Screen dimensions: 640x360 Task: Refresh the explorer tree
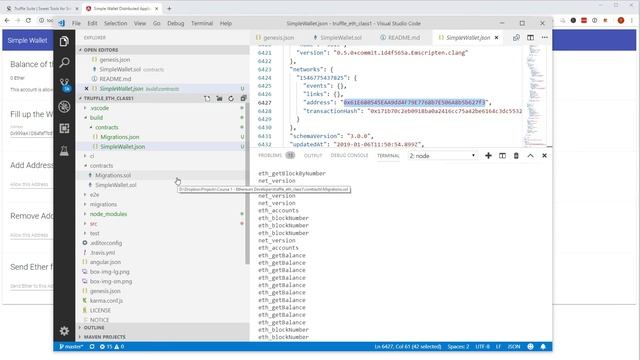click(x=231, y=98)
